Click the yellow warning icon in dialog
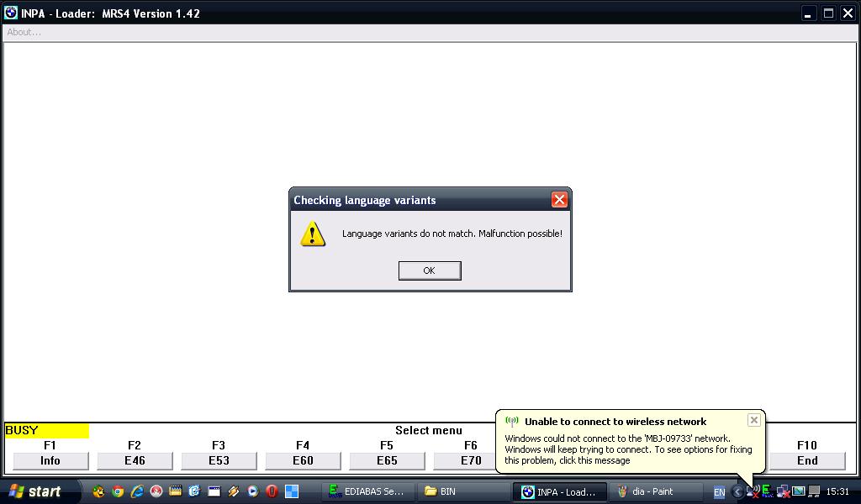Image resolution: width=861 pixels, height=504 pixels. [x=313, y=234]
